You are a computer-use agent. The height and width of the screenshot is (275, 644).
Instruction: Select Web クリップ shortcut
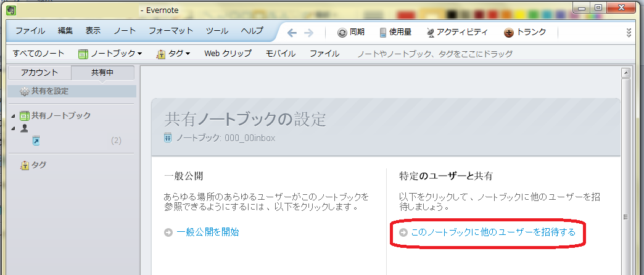[228, 54]
